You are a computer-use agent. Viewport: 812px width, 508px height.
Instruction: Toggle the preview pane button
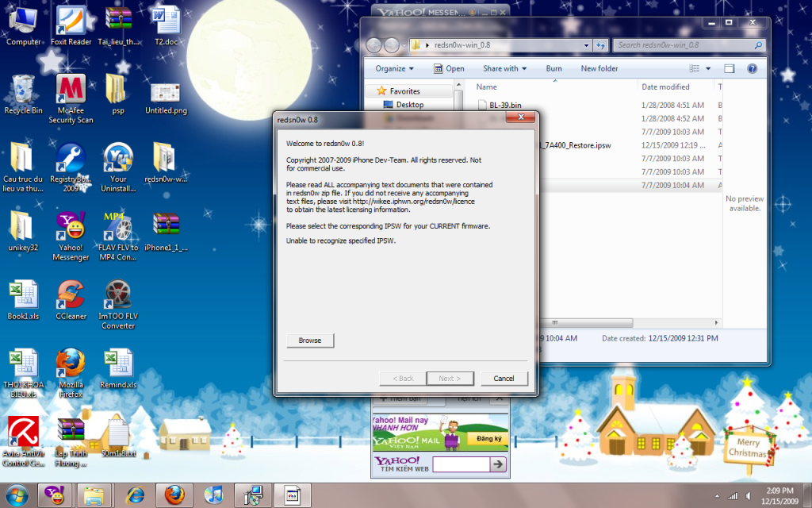click(x=730, y=68)
